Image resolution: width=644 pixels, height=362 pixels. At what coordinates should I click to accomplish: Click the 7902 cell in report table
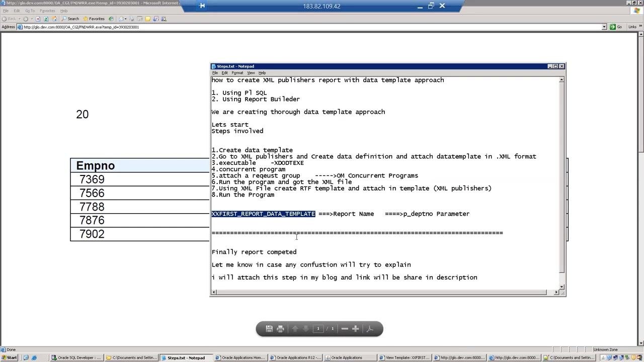[92, 234]
